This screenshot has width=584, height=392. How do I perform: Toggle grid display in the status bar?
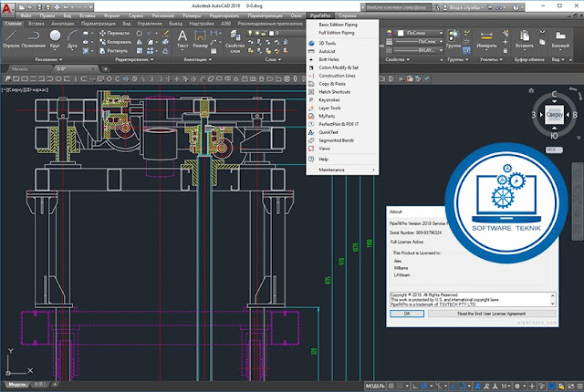click(x=391, y=387)
